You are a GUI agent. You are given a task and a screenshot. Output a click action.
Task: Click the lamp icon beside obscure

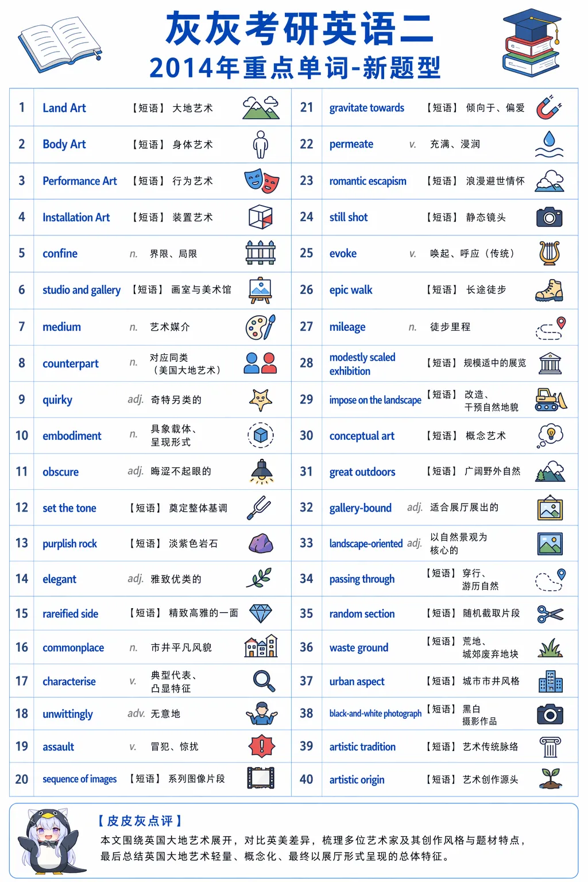(262, 471)
